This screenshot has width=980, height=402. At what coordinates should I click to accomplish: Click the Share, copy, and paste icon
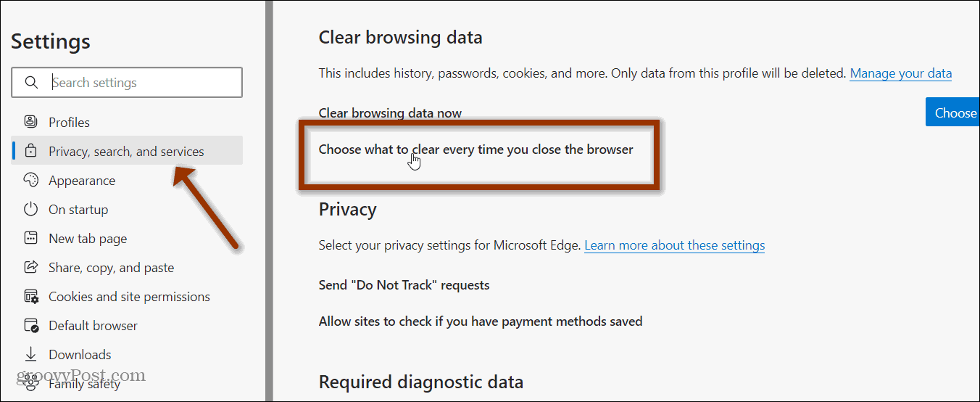pos(30,267)
